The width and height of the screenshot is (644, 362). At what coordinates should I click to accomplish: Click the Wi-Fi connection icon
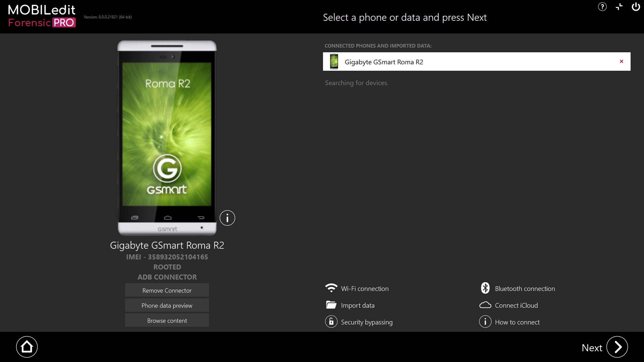tap(331, 288)
